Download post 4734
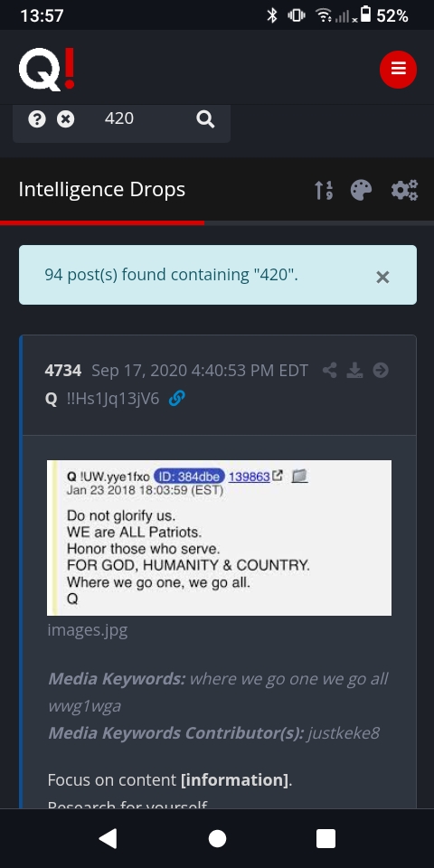The width and height of the screenshot is (434, 868). (354, 370)
